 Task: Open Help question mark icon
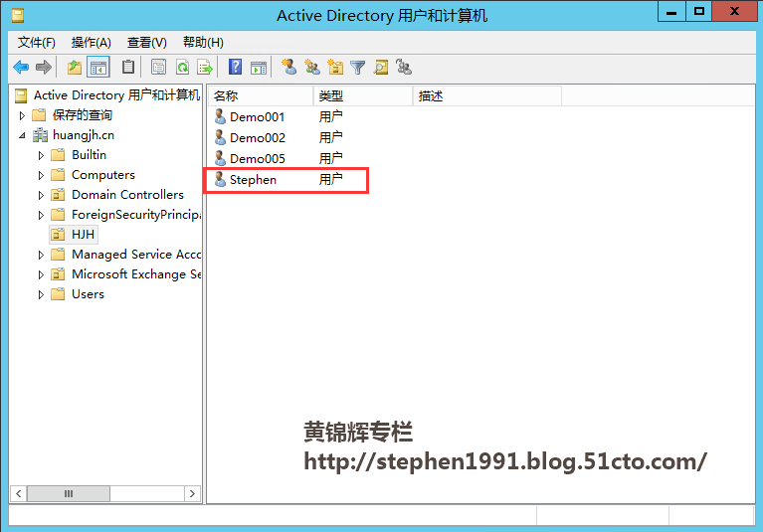click(236, 67)
